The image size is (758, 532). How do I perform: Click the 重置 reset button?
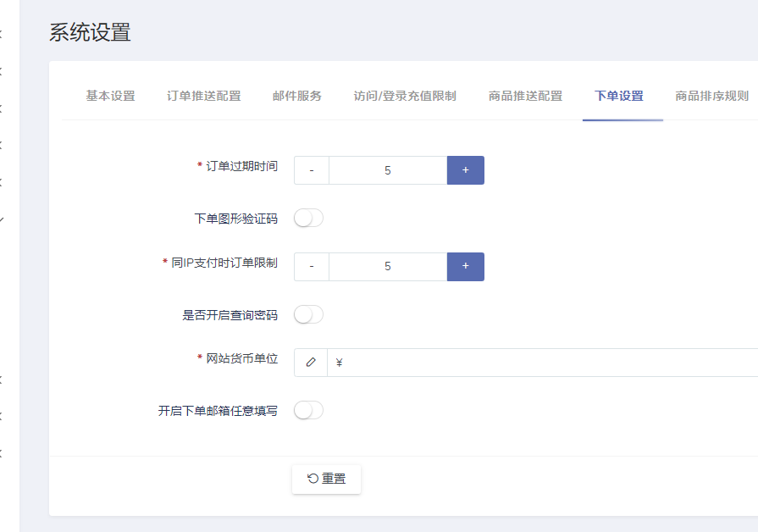tap(326, 479)
